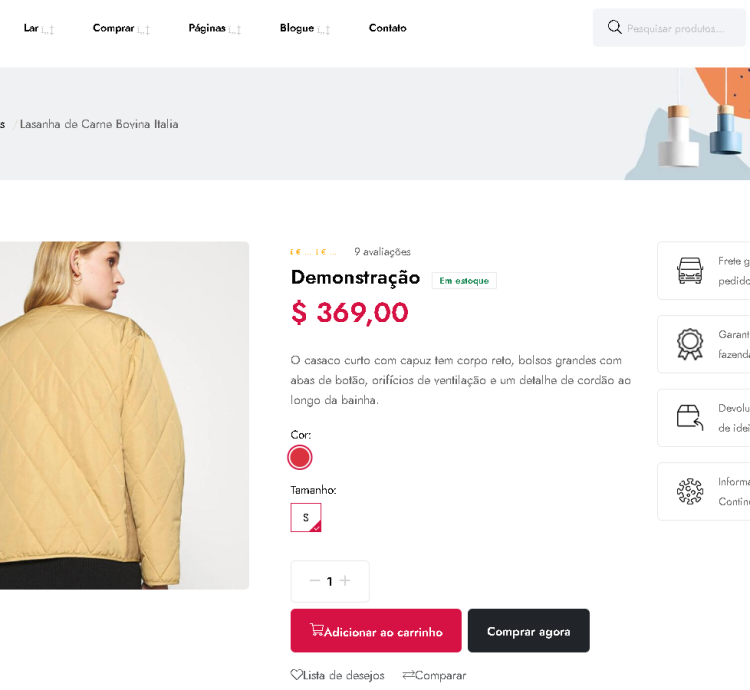Click the returns box icon
This screenshot has width=750, height=690.
pos(690,417)
